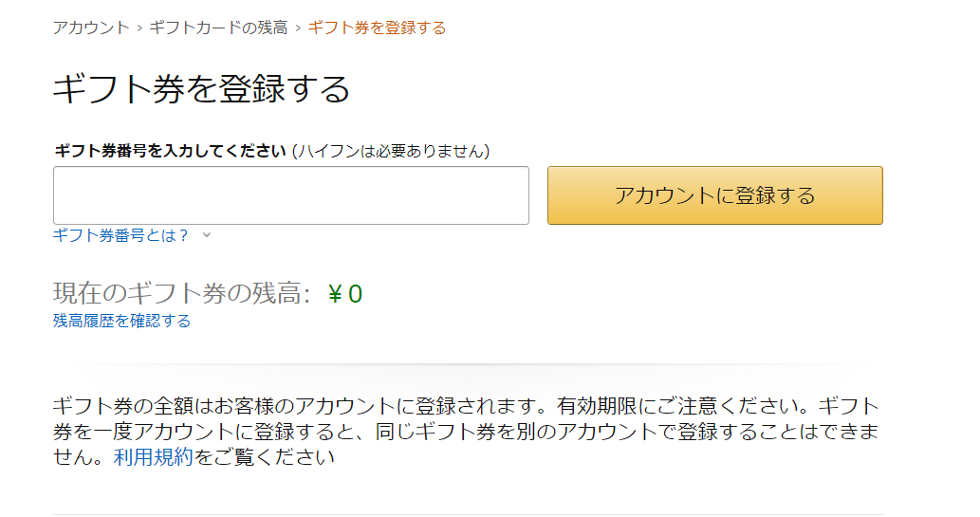Focus the gift card number input box
The height and width of the screenshot is (517, 980).
pyautogui.click(x=290, y=195)
